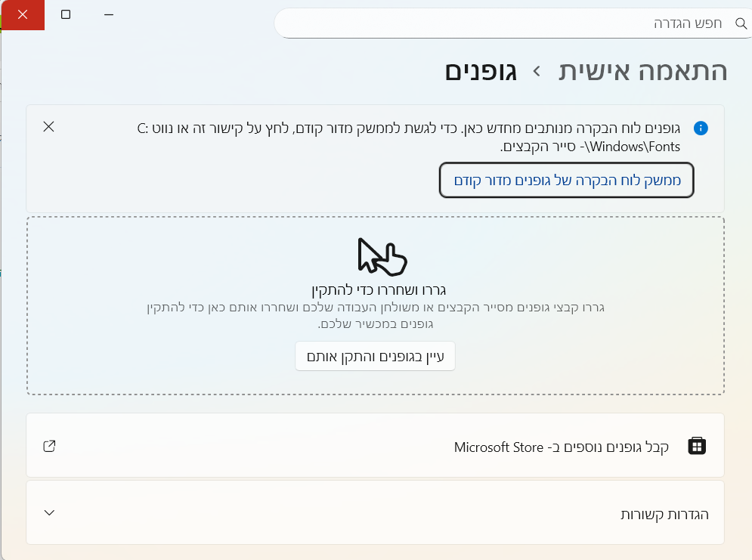Image resolution: width=752 pixels, height=560 pixels.
Task: Click the external link icon on the Microsoft Store row
Action: (x=49, y=446)
